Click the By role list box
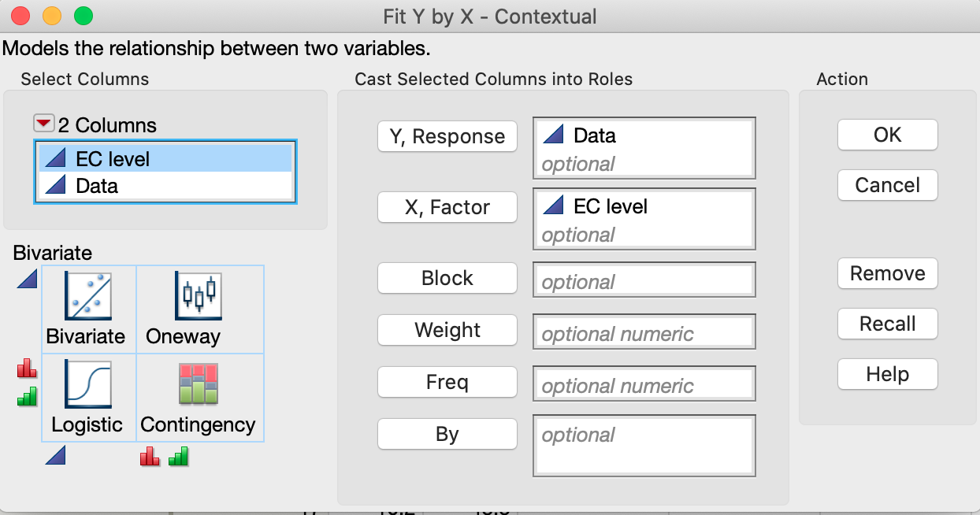 [644, 446]
